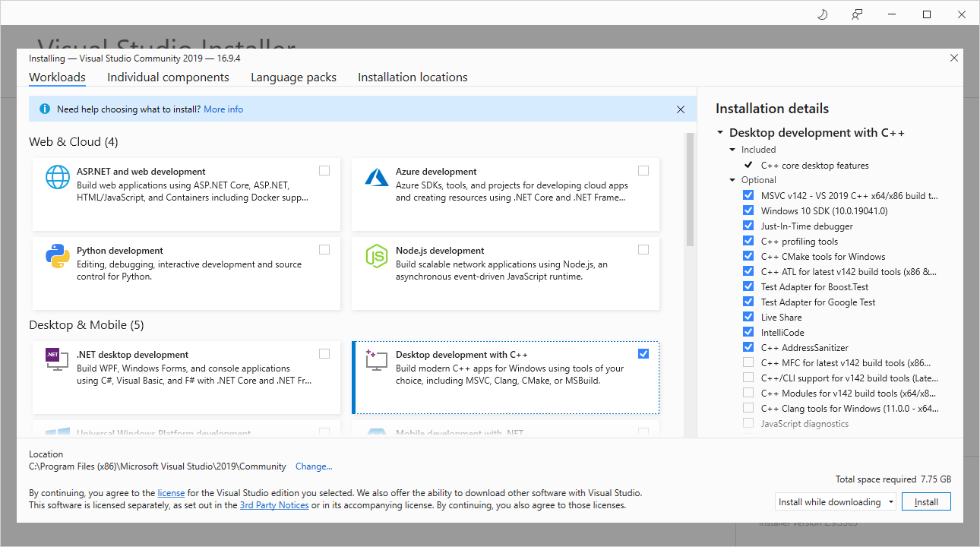Viewport: 980px width, 547px height.
Task: Open the More info link
Action: click(x=223, y=109)
